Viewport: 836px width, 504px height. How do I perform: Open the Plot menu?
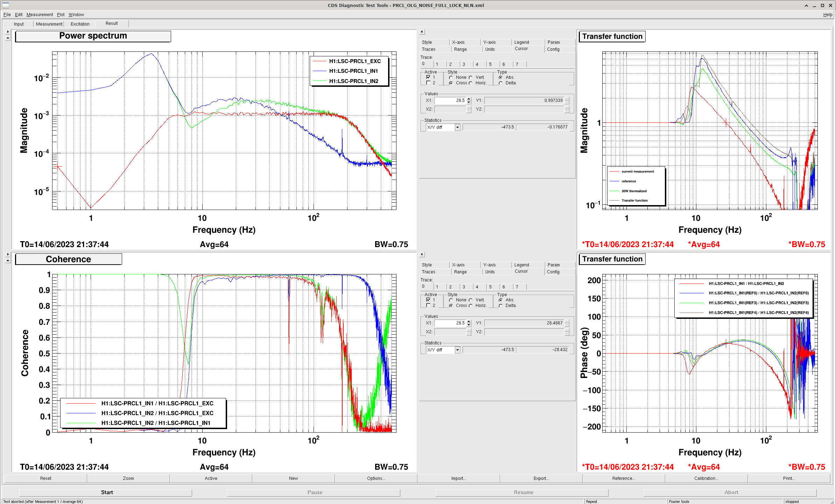point(61,15)
